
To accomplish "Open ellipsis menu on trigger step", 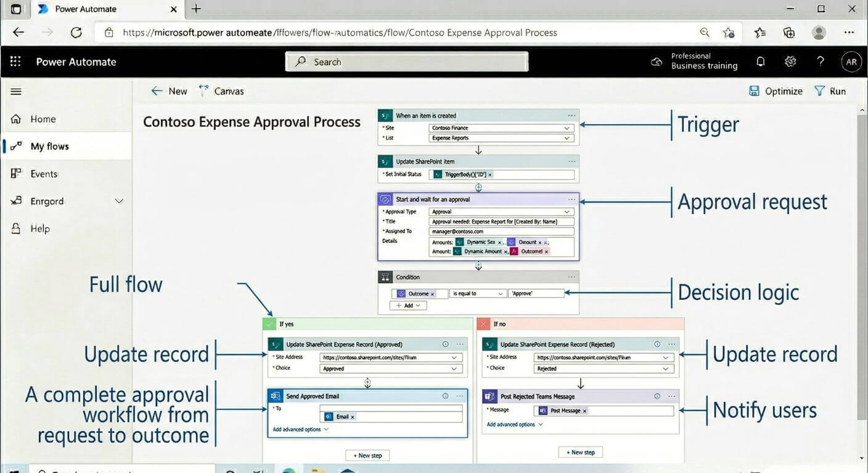I will pyautogui.click(x=571, y=116).
